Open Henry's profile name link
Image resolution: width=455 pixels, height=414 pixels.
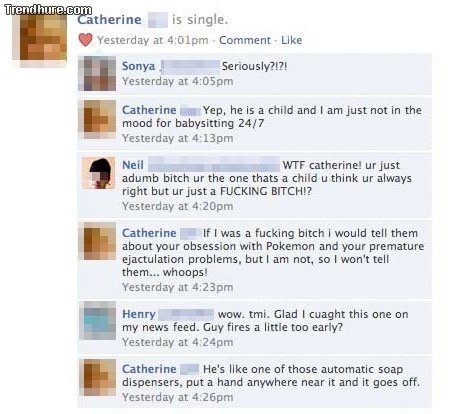point(139,314)
